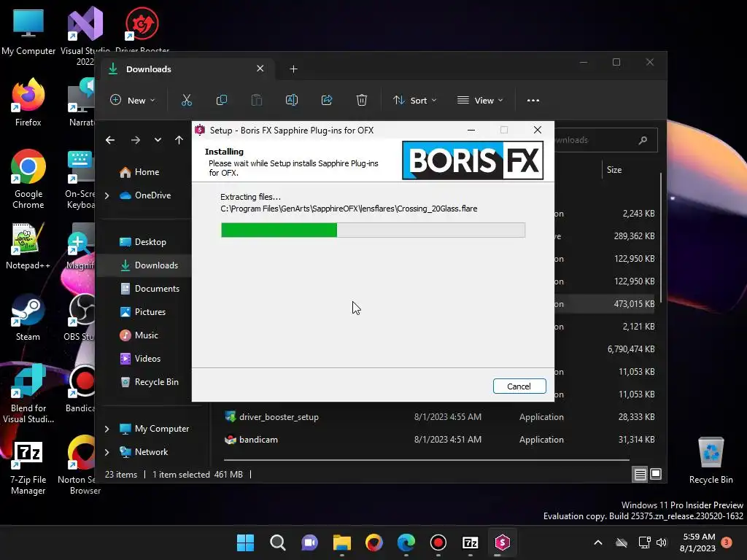The image size is (747, 560).
Task: Click the Rename icon in the Explorer toolbar
Action: pos(292,100)
